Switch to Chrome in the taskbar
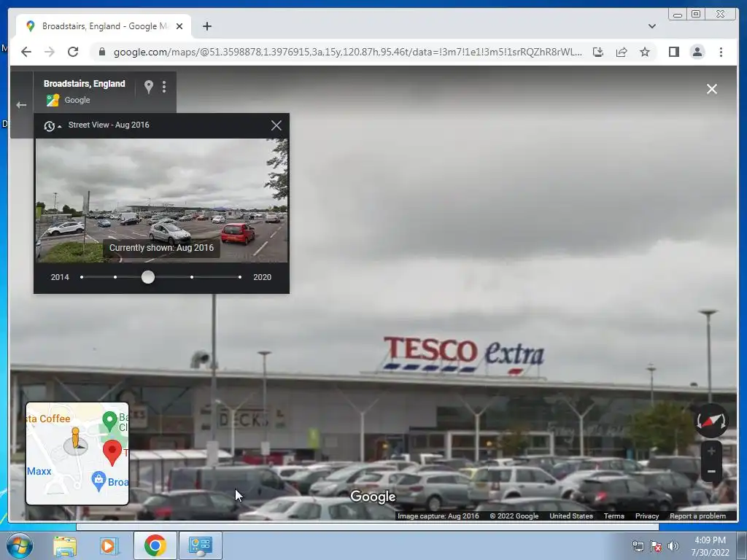The height and width of the screenshot is (560, 747). pos(155,545)
